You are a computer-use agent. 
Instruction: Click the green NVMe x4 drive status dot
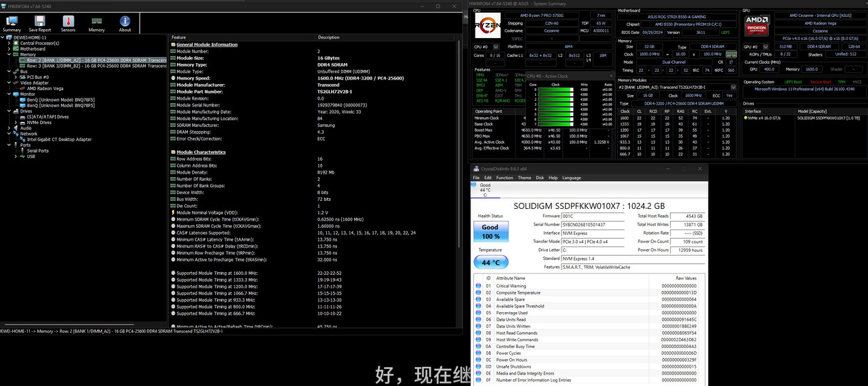pyautogui.click(x=745, y=118)
